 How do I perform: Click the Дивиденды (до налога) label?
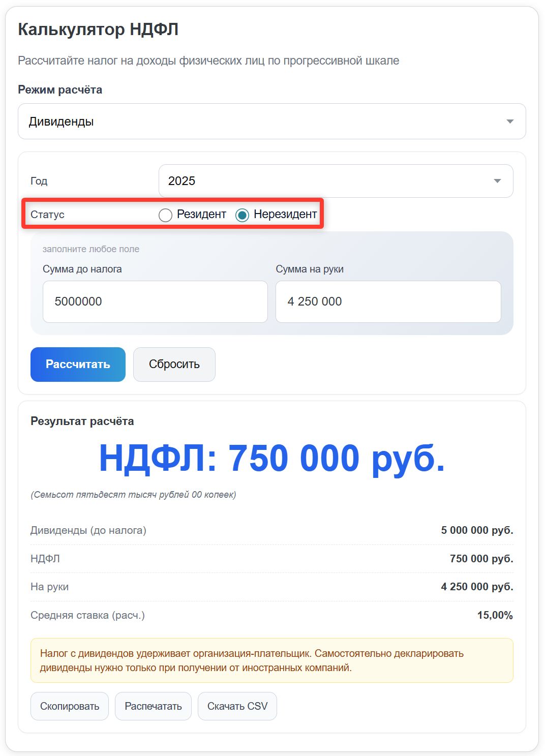coord(88,530)
